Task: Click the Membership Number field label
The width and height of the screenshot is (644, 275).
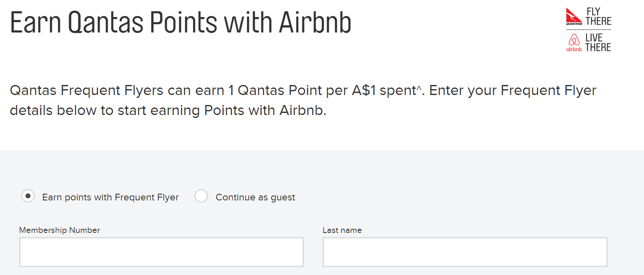Action: pyautogui.click(x=60, y=230)
